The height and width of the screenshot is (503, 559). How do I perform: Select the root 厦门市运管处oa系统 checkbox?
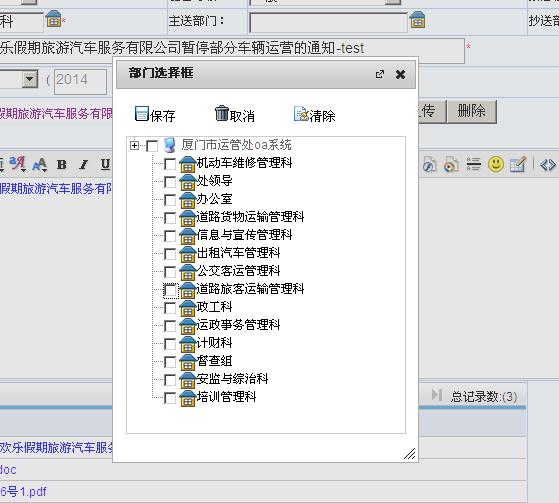pyautogui.click(x=152, y=146)
